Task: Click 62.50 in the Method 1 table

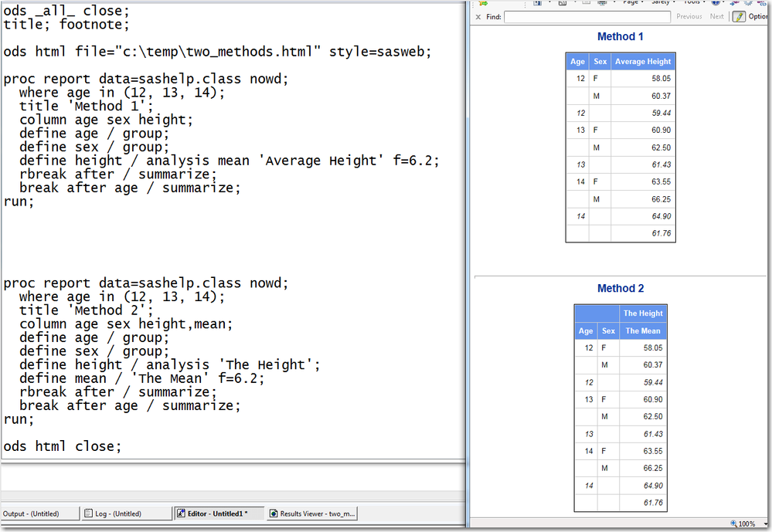Action: coord(661,147)
